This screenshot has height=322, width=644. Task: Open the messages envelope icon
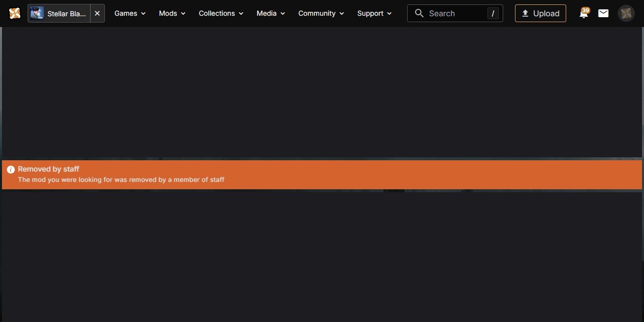point(603,13)
